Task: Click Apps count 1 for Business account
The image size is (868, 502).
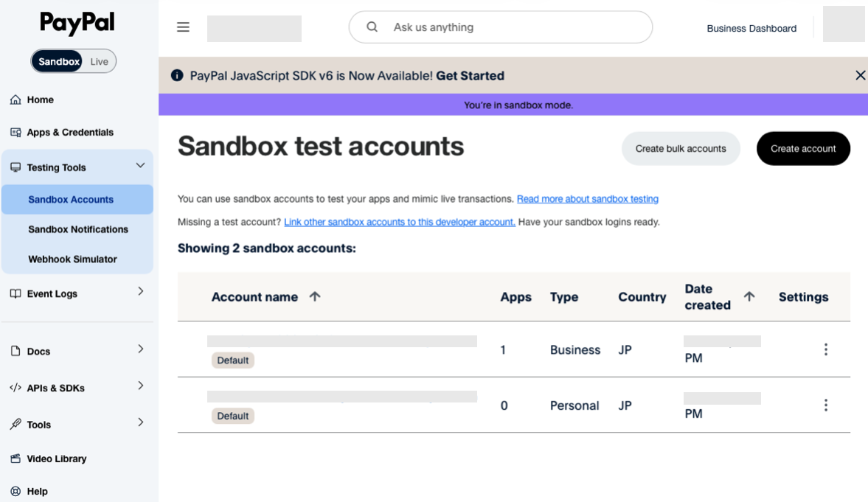Action: (503, 350)
